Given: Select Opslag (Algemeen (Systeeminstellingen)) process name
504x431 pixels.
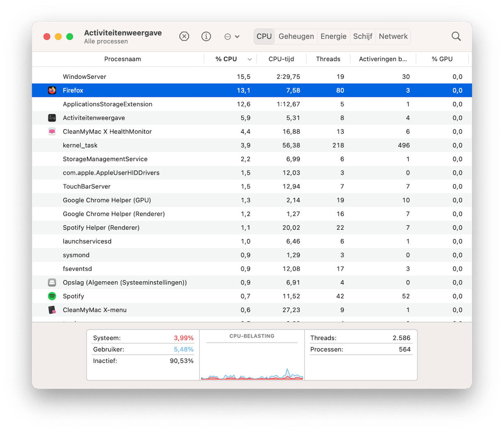Looking at the screenshot, I should coord(125,282).
